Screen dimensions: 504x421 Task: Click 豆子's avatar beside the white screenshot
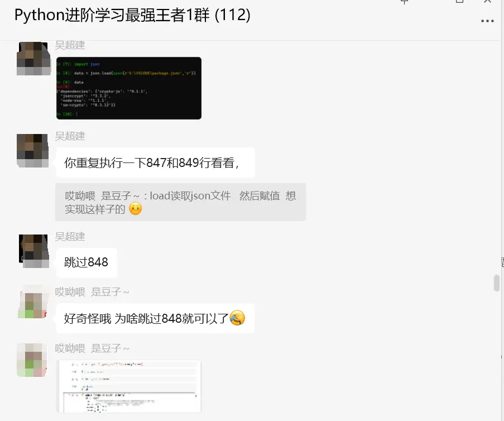click(x=32, y=360)
